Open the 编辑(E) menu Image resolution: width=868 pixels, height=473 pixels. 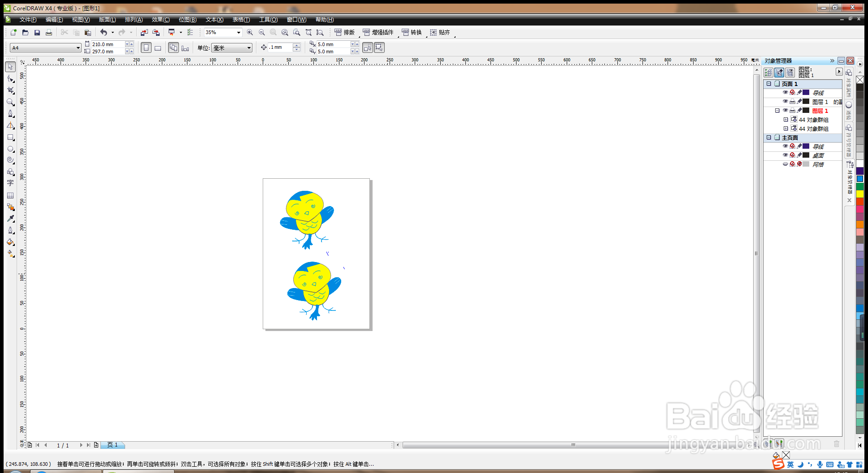tap(54, 20)
